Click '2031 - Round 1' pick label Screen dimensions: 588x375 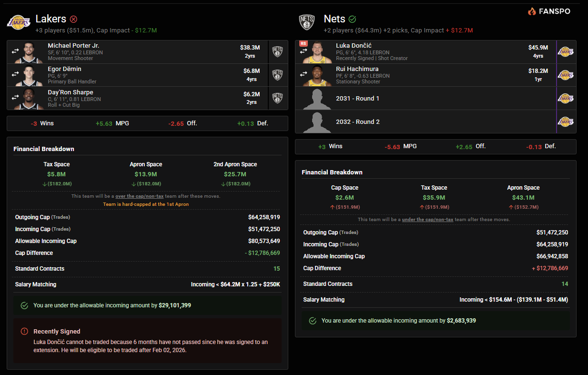358,99
